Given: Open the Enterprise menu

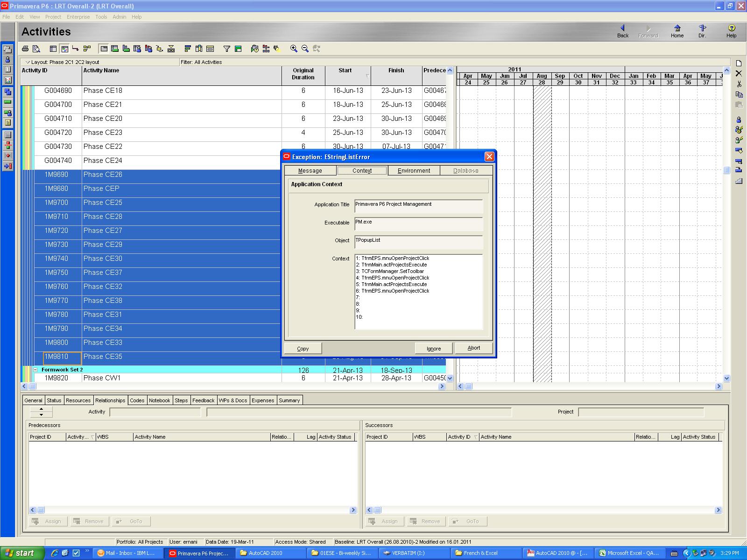Looking at the screenshot, I should (78, 17).
